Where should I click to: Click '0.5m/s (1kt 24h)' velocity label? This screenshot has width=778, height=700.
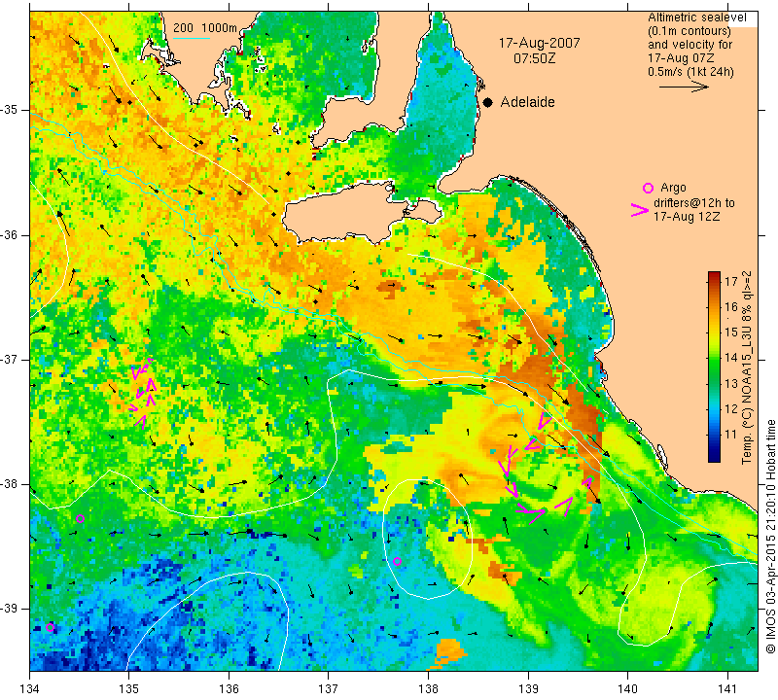(x=690, y=72)
